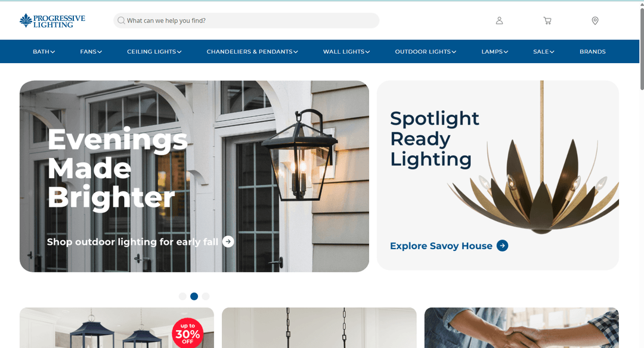Viewport: 644px width, 348px height.
Task: Click arrow icon after early fall text
Action: coord(228,242)
